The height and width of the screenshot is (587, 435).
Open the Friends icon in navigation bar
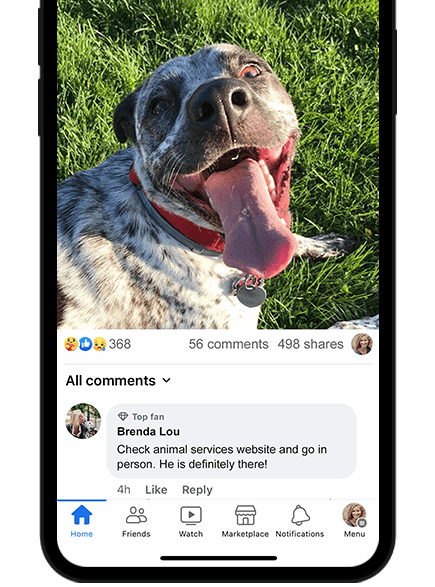pos(136,515)
